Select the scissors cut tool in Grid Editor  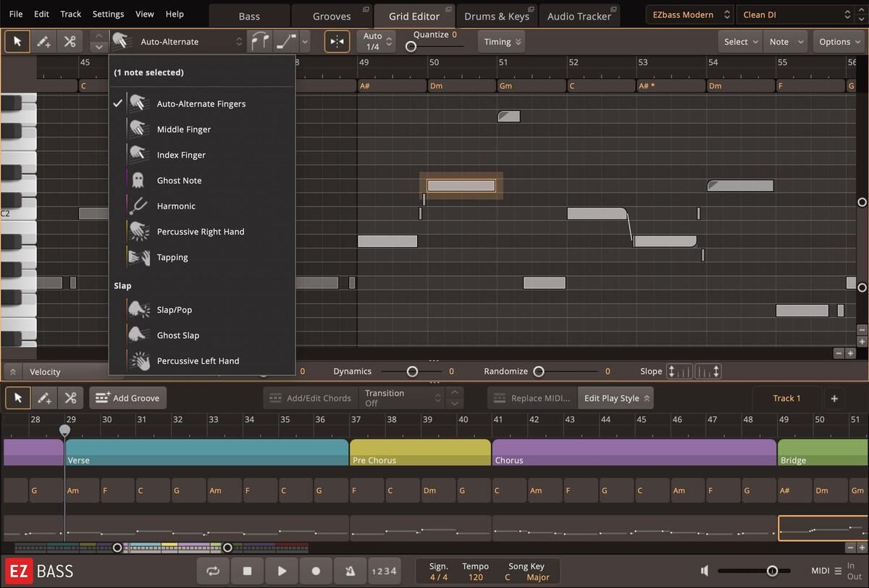coord(70,41)
